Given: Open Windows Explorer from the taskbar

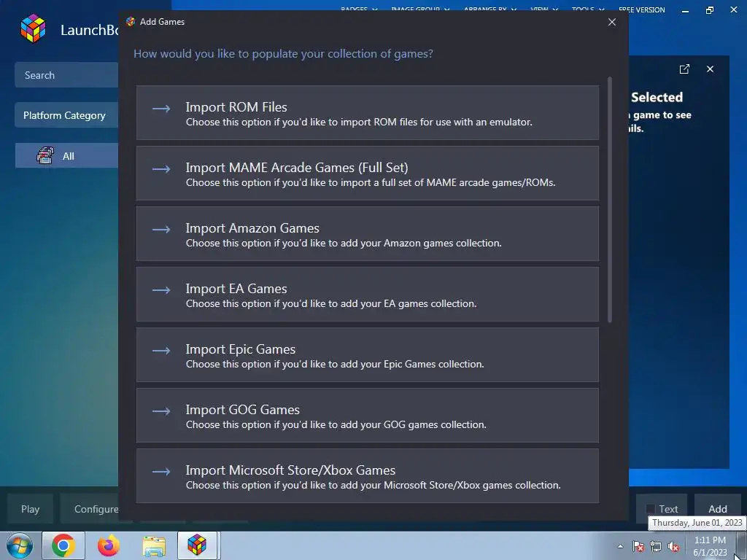Looking at the screenshot, I should 154,545.
